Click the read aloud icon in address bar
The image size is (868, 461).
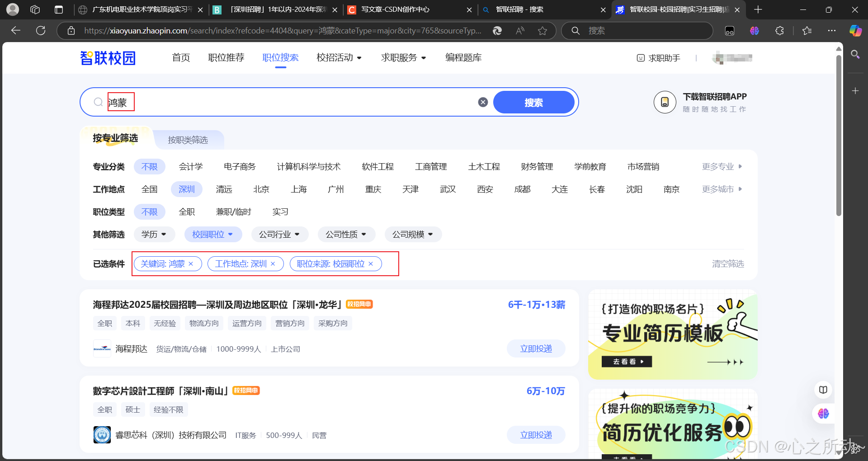tap(520, 30)
